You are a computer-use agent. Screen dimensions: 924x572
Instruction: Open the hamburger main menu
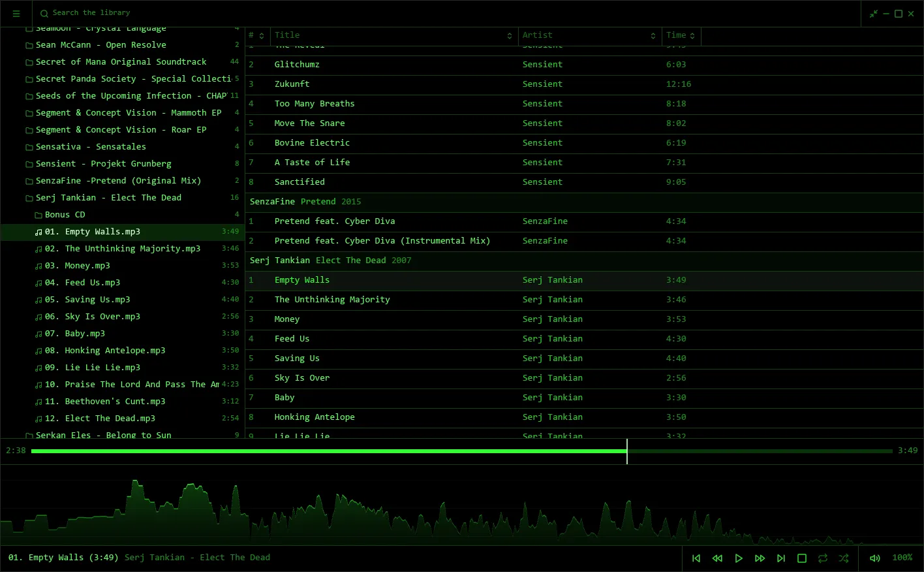coord(16,13)
